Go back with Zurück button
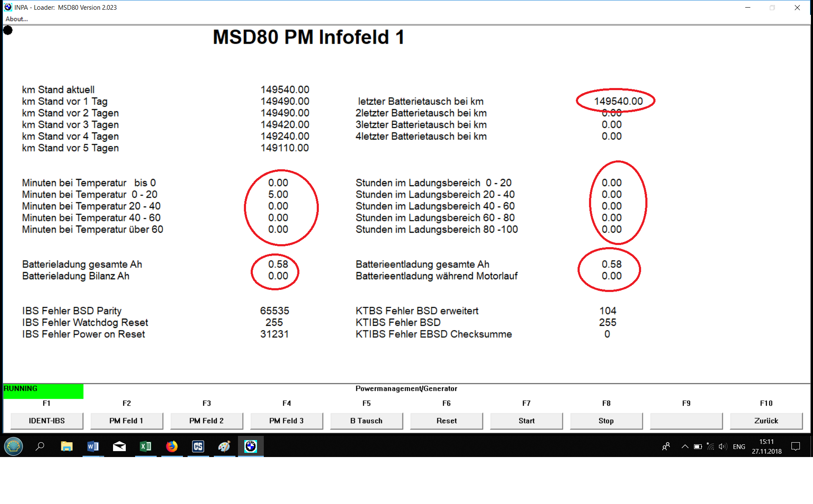Image resolution: width=813 pixels, height=504 pixels. [766, 421]
